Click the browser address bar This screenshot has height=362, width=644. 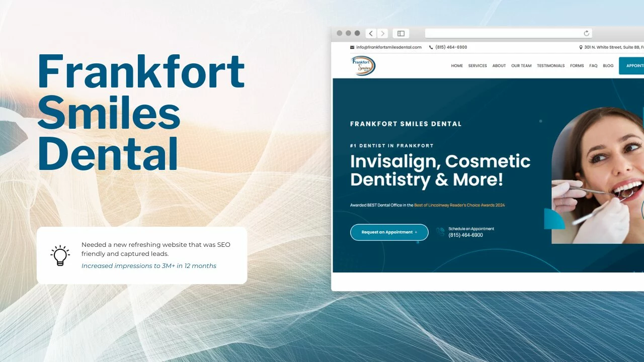[503, 34]
